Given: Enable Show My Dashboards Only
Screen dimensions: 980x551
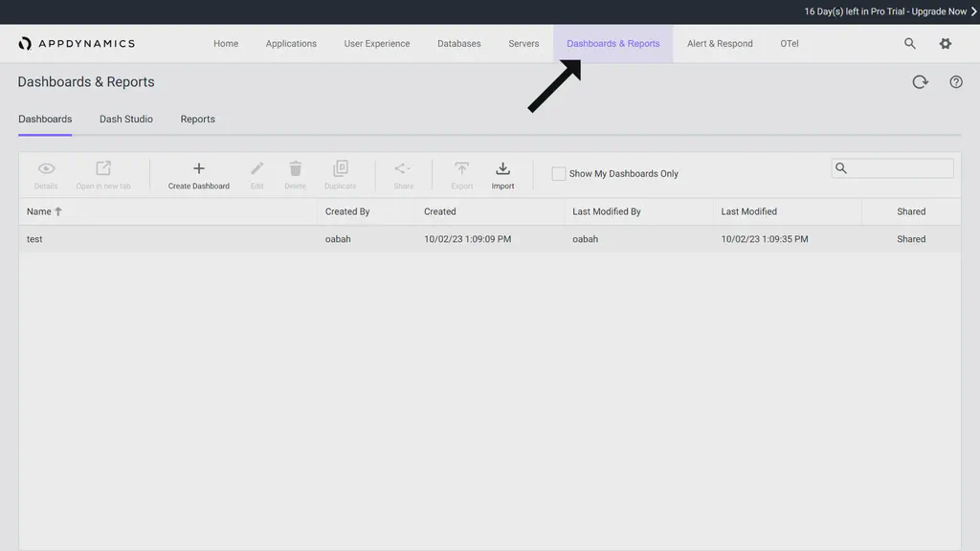Looking at the screenshot, I should [559, 173].
